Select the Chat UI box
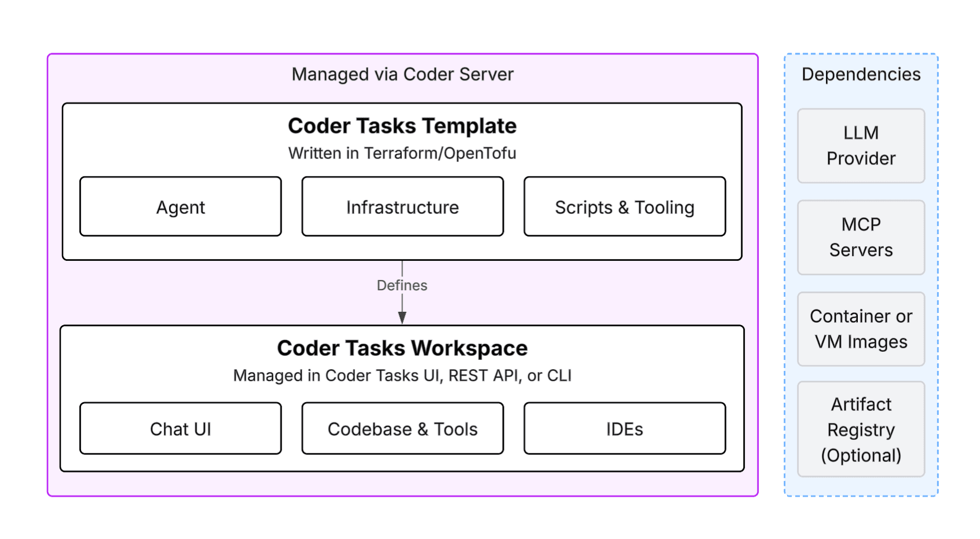 coord(181,429)
